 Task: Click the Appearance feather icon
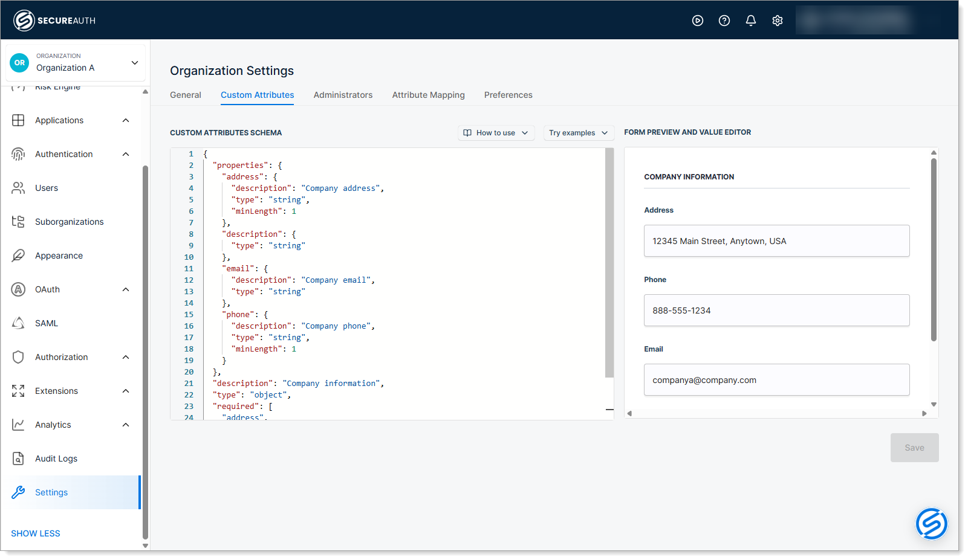tap(18, 256)
